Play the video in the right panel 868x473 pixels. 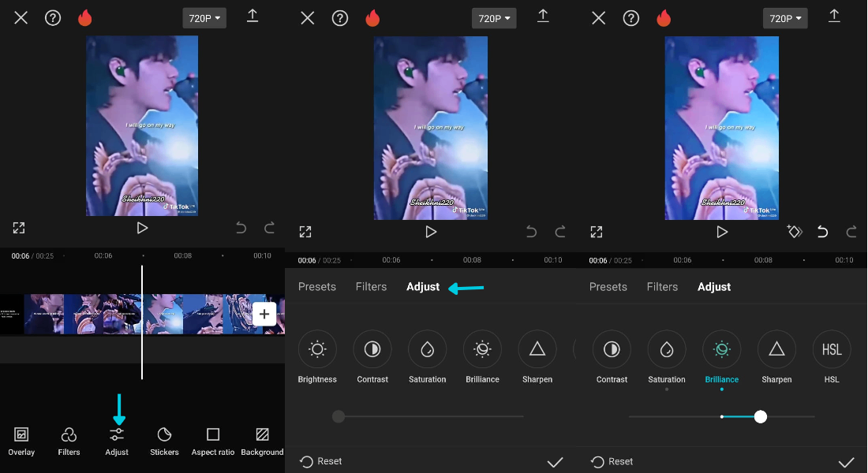tap(722, 232)
